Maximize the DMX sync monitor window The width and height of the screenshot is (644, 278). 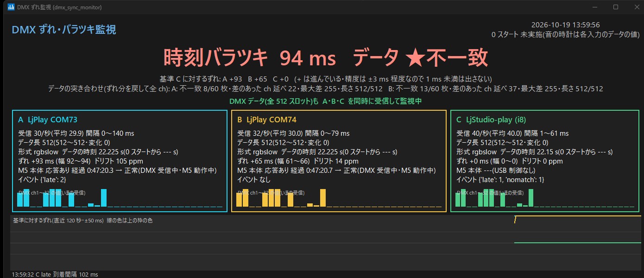(x=616, y=7)
